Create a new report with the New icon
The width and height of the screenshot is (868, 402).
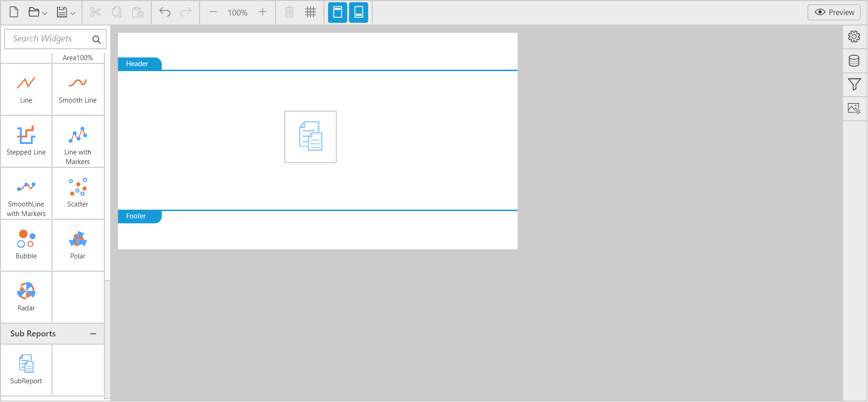click(14, 12)
